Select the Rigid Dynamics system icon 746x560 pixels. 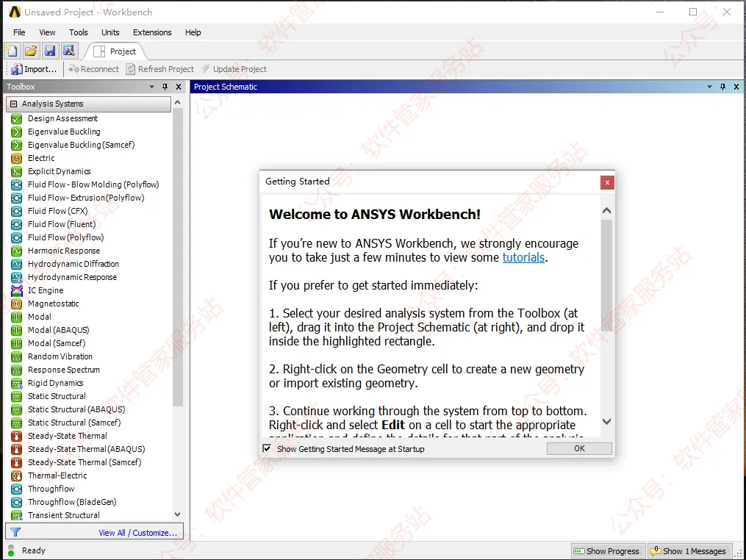point(17,383)
